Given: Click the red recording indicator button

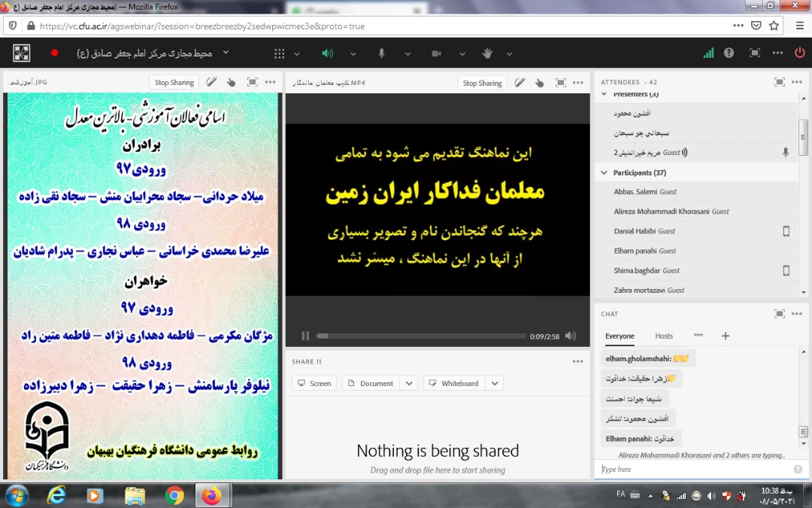Looking at the screenshot, I should [x=54, y=53].
